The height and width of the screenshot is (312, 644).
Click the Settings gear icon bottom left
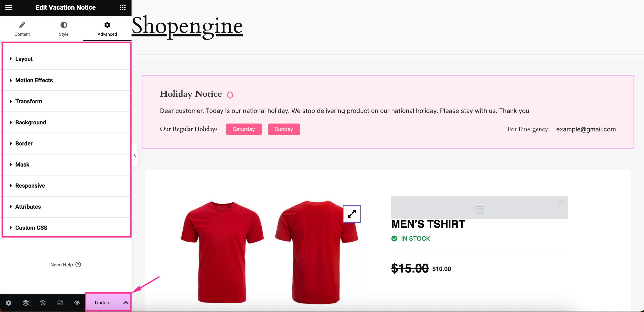click(8, 303)
